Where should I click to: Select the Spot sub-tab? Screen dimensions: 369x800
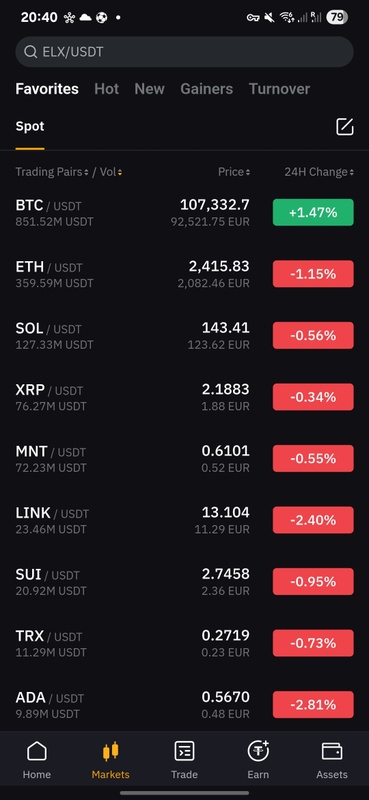pos(30,127)
